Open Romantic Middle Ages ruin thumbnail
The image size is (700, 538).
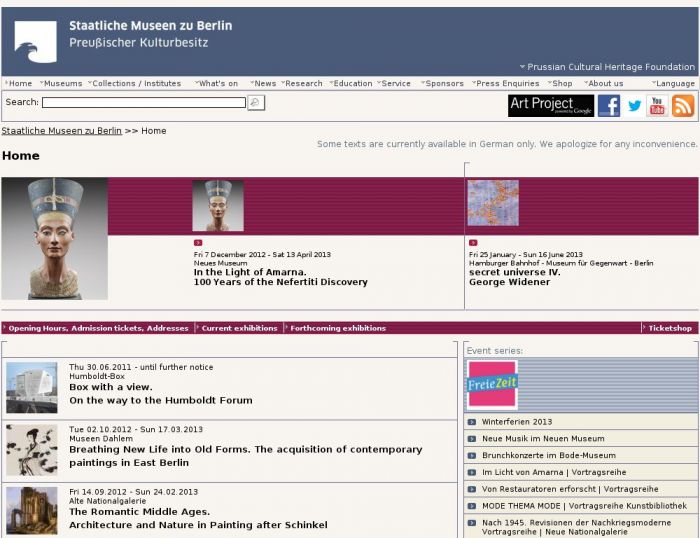point(32,511)
